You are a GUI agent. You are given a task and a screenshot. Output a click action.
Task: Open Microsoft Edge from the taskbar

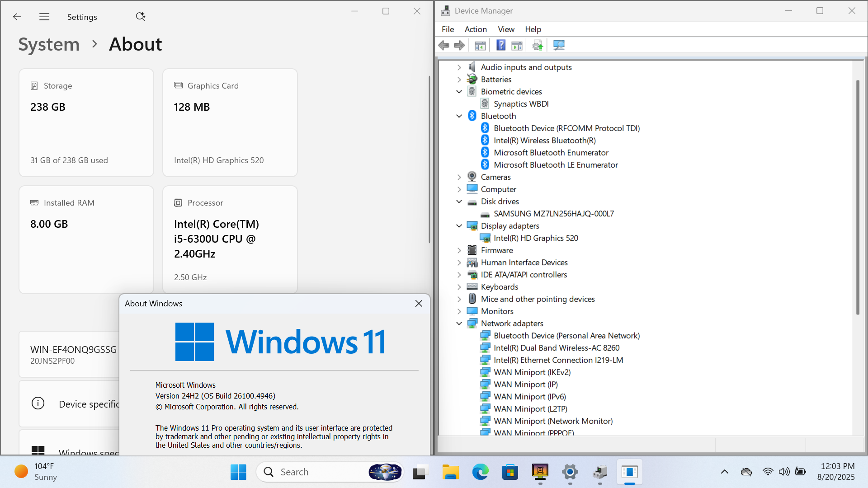[480, 472]
